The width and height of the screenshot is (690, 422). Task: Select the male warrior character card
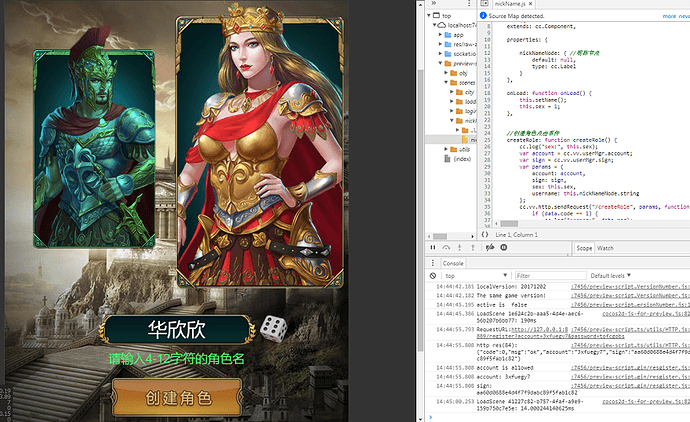(x=94, y=149)
